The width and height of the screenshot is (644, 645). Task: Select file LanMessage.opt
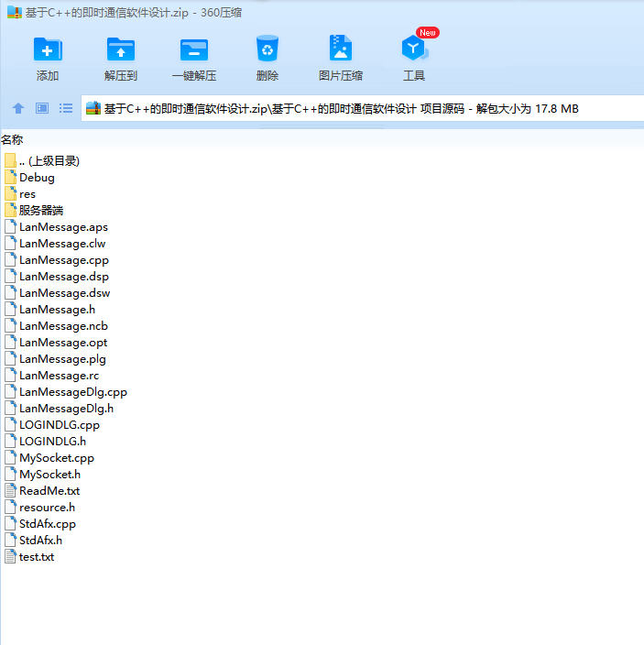coord(56,343)
